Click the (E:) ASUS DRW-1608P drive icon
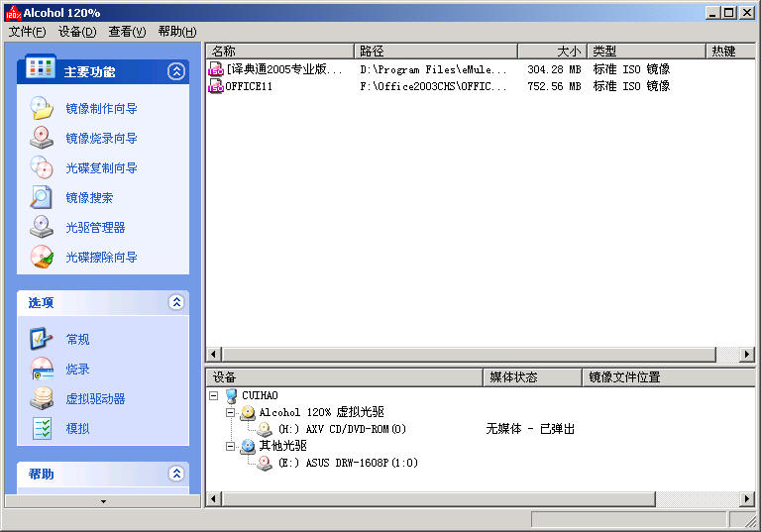 (265, 463)
